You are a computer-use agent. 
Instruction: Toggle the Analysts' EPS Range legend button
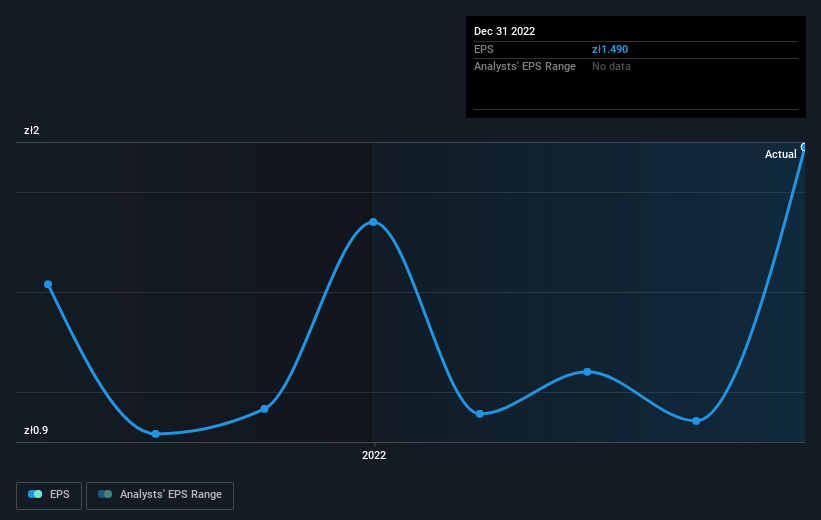tap(160, 495)
